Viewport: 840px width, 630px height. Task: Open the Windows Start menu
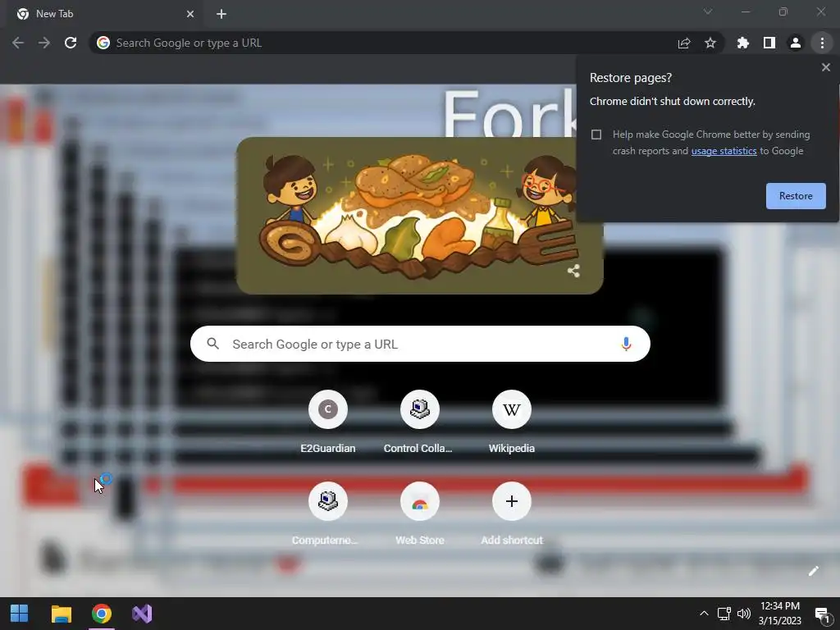pyautogui.click(x=20, y=614)
